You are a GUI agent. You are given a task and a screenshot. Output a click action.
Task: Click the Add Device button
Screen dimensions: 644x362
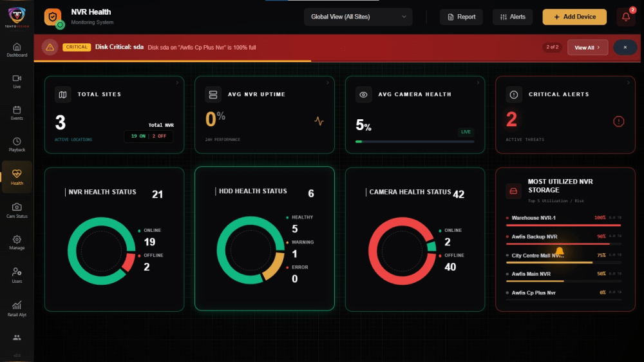click(x=574, y=17)
